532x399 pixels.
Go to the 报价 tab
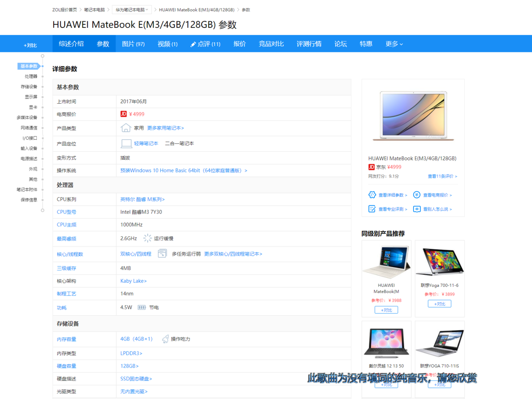click(x=240, y=44)
